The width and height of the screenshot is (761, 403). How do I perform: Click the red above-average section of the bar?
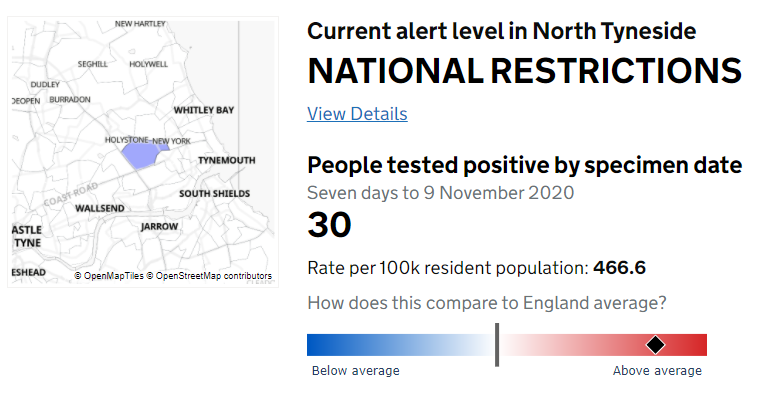(600, 345)
